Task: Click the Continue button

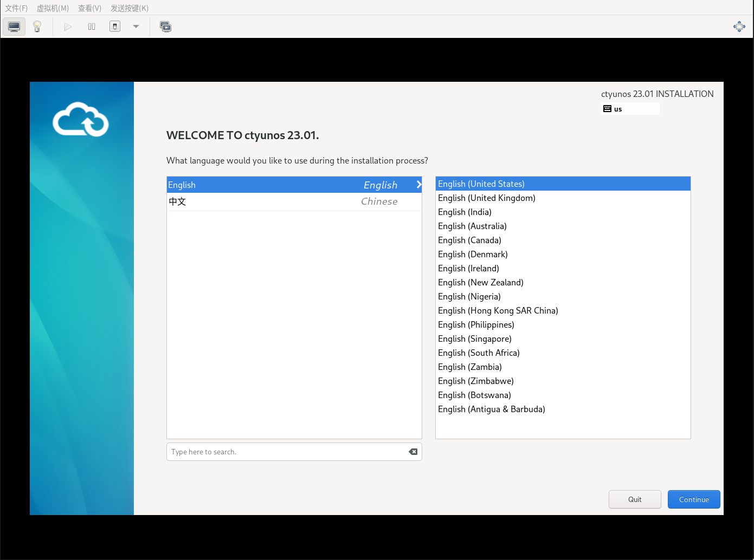Action: coord(694,499)
